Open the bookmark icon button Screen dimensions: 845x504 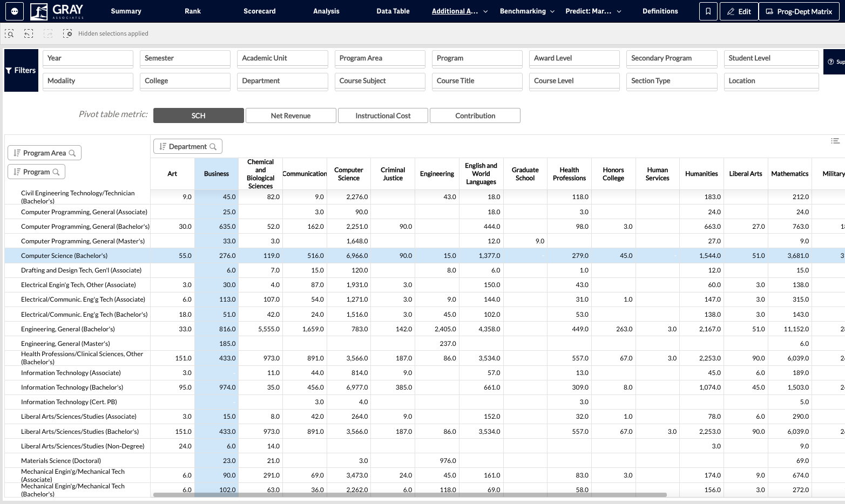[708, 11]
